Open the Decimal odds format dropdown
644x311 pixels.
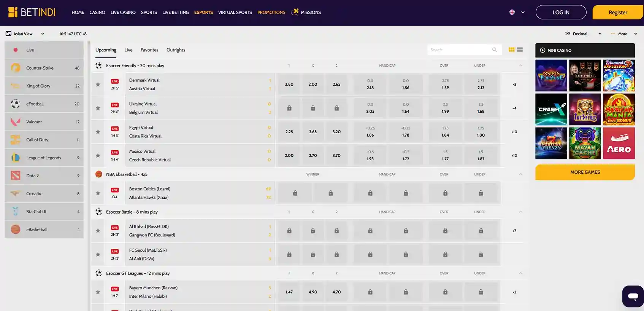583,34
